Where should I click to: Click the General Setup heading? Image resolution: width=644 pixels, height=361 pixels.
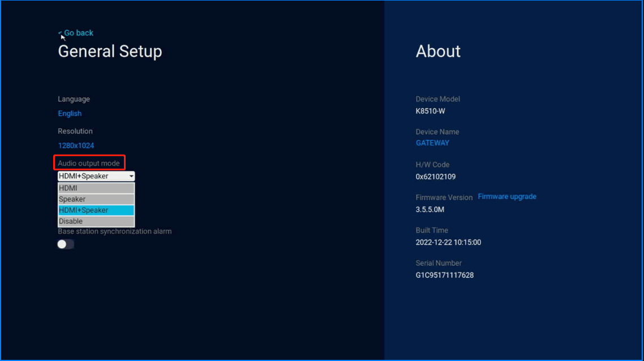110,51
